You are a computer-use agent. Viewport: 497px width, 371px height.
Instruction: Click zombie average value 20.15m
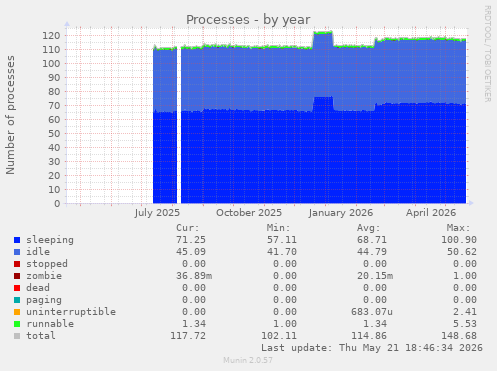375,276
